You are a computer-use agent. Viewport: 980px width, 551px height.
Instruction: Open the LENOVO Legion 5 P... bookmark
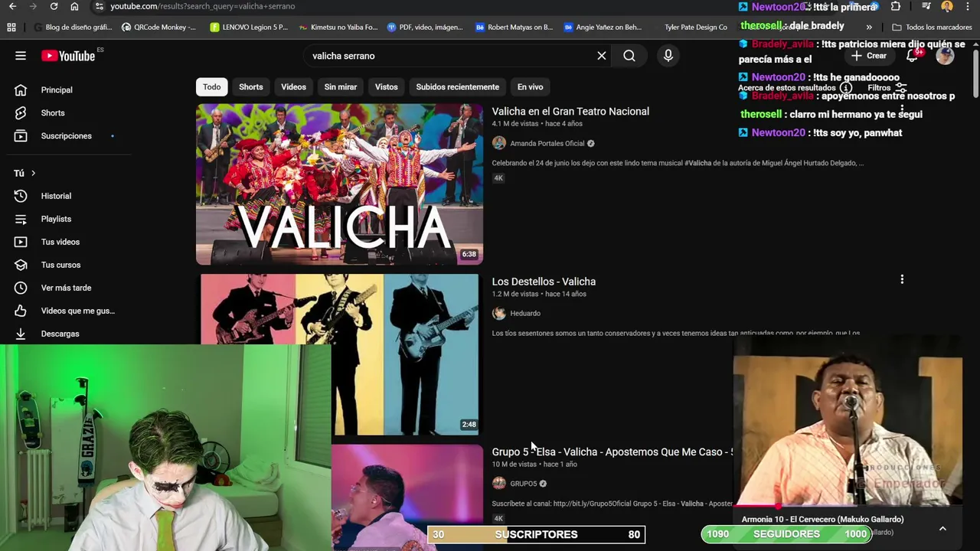(250, 28)
